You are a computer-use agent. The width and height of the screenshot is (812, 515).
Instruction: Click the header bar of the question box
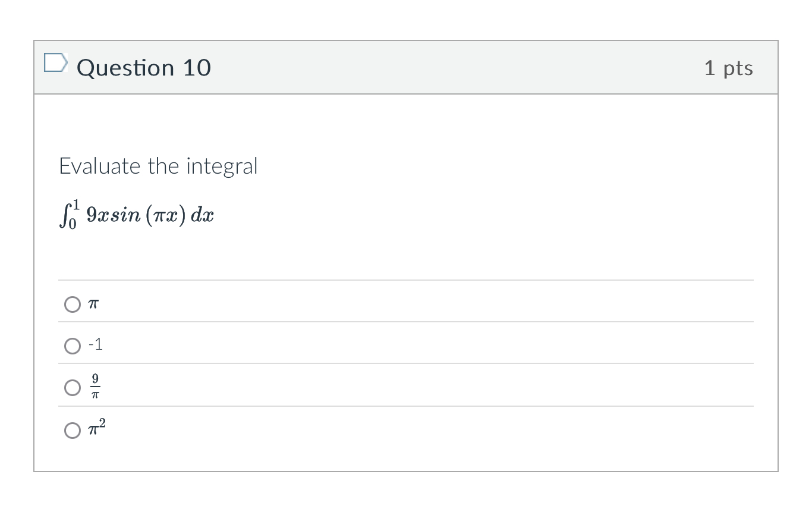point(406,67)
